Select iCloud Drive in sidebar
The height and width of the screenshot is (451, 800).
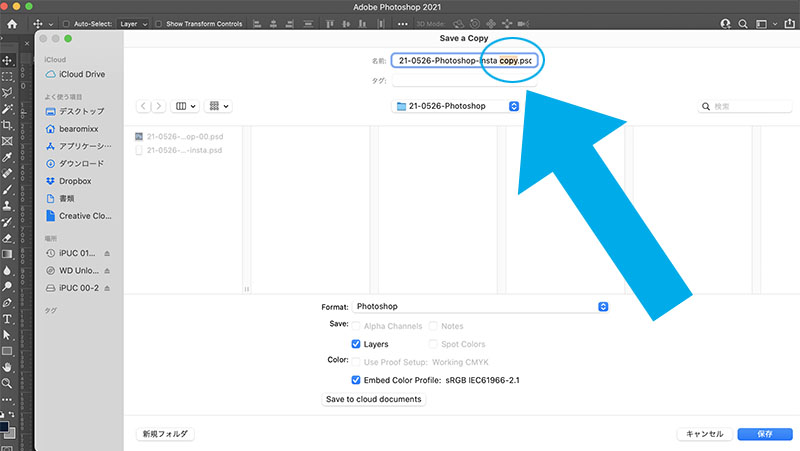[x=76, y=74]
